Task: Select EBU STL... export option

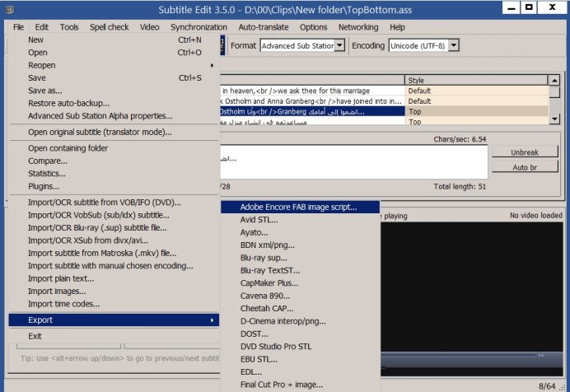Action: (301, 359)
